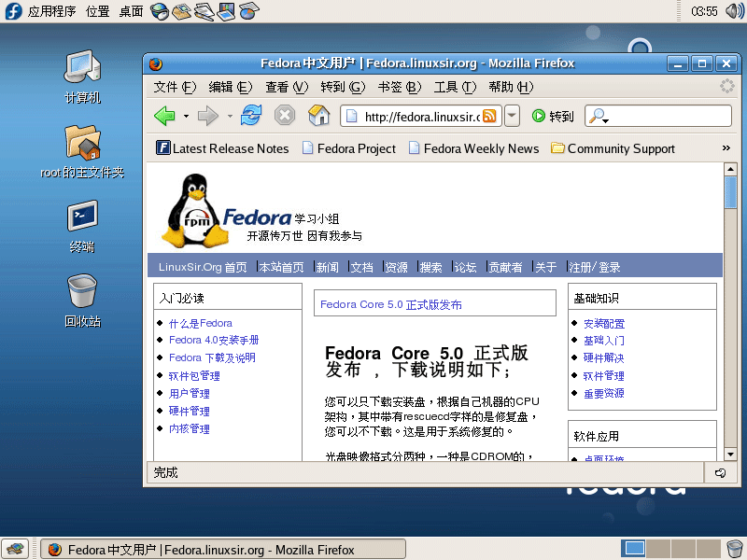
Task: Click the stop loading button
Action: [285, 115]
